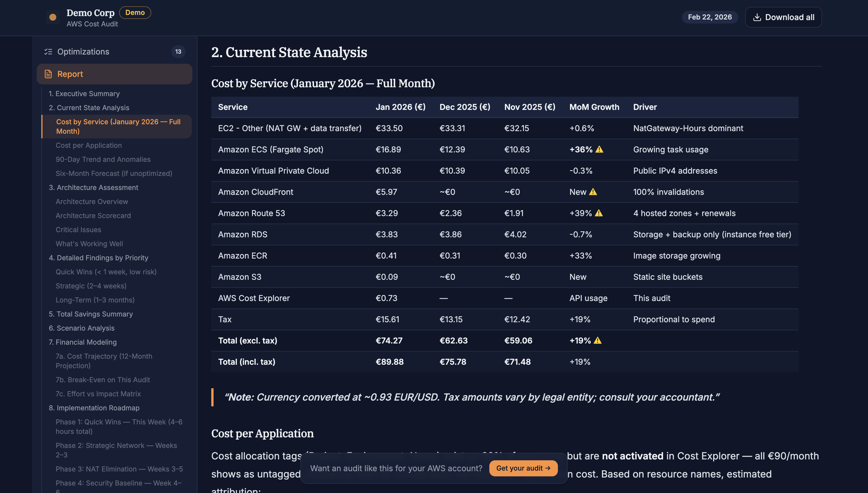Click the Download all button
Image resolution: width=868 pixels, height=493 pixels.
click(x=783, y=17)
